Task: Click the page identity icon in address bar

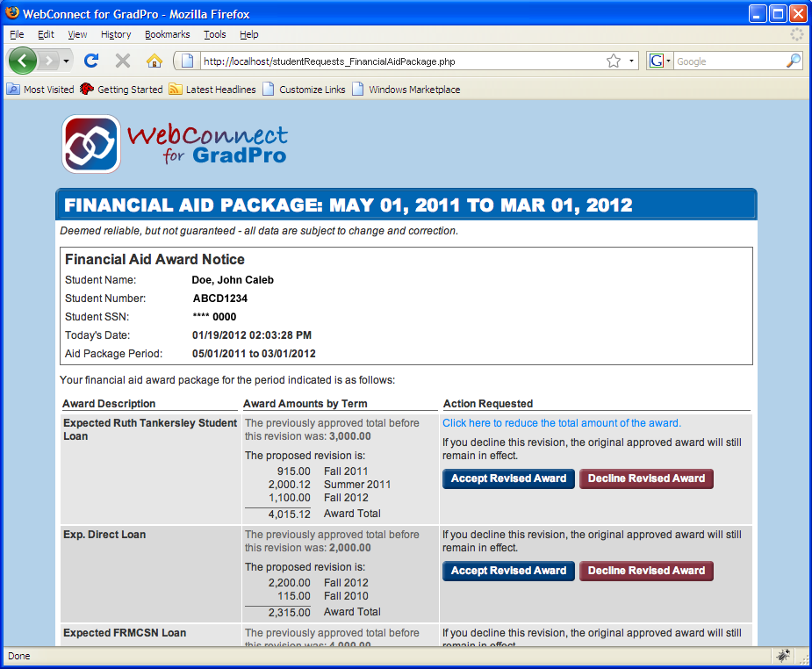Action: [x=188, y=61]
